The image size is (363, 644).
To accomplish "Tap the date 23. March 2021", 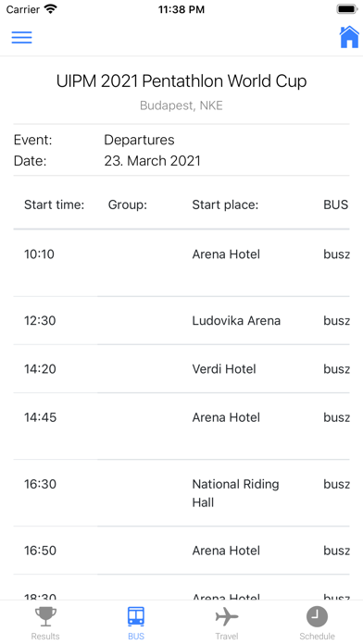I will (153, 161).
